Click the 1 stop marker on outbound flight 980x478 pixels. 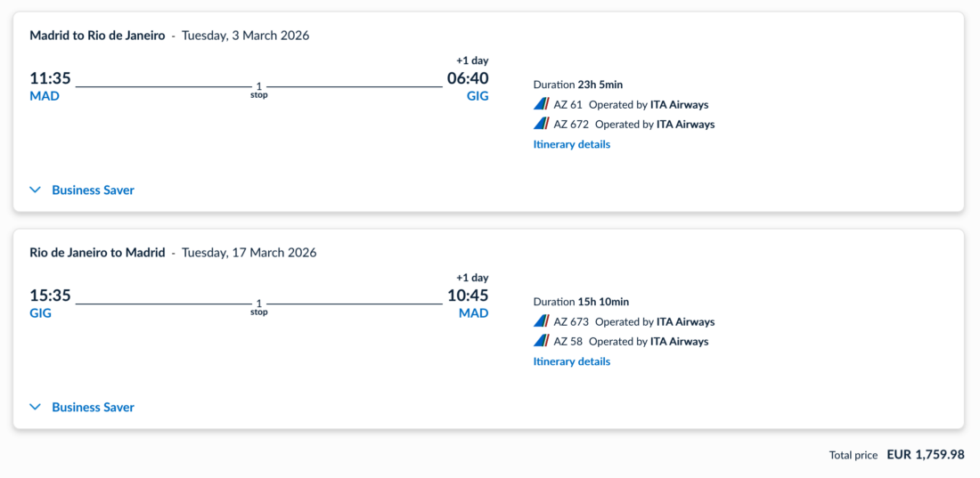click(259, 90)
